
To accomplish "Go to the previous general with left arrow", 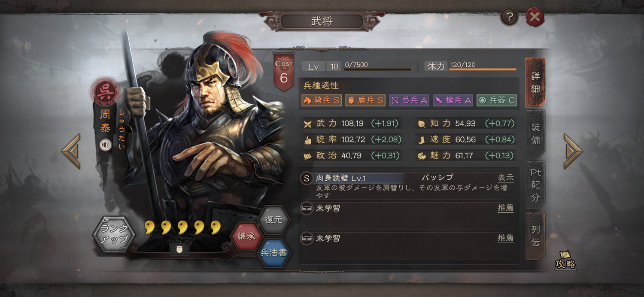I will 71,151.
